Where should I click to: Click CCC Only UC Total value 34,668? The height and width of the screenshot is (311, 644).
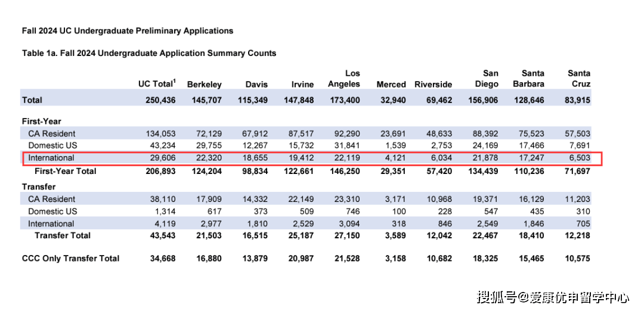[162, 259]
